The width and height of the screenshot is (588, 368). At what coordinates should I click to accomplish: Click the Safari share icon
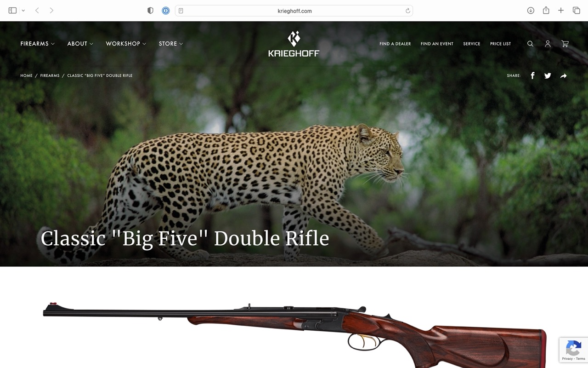click(x=546, y=11)
